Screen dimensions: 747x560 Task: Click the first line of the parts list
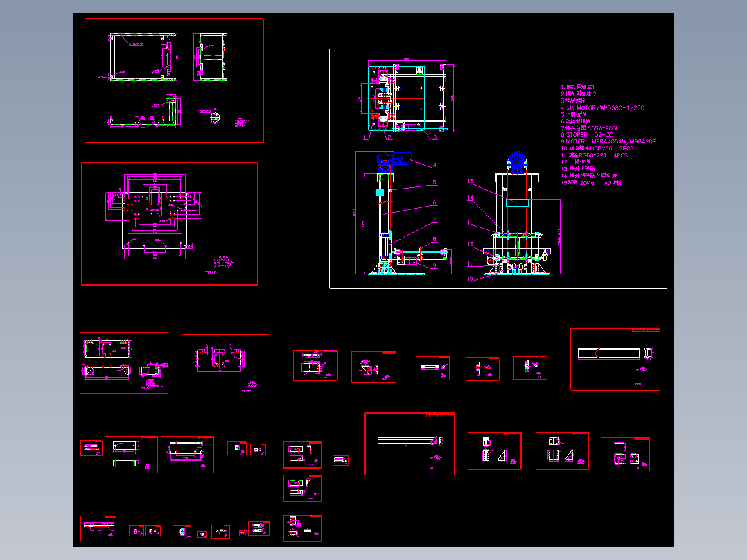click(578, 87)
